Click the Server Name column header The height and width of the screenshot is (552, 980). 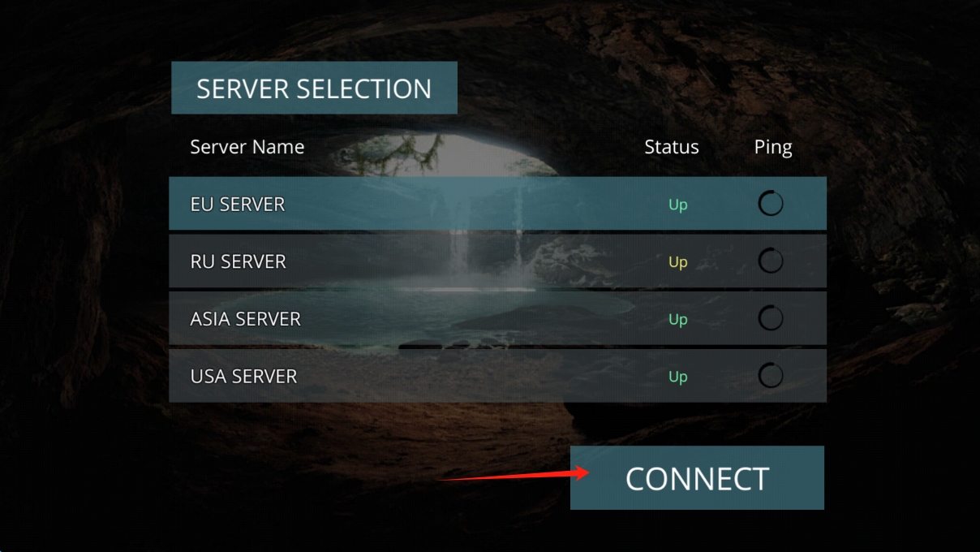(x=247, y=147)
